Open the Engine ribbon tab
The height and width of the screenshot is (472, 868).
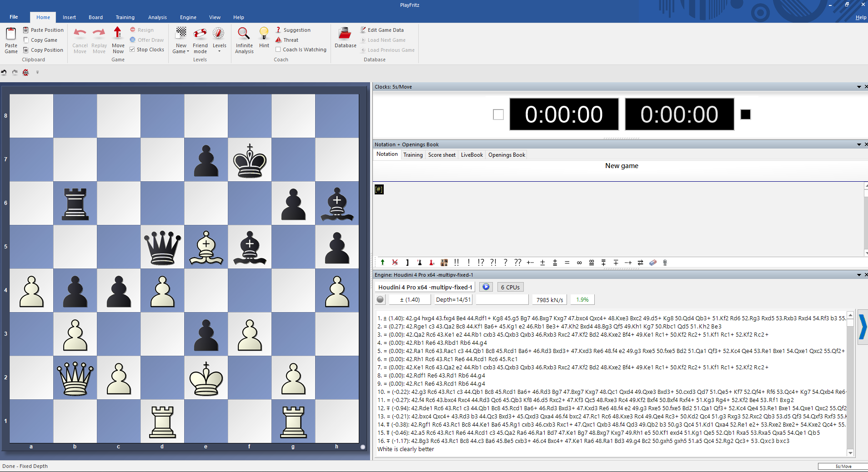(188, 17)
